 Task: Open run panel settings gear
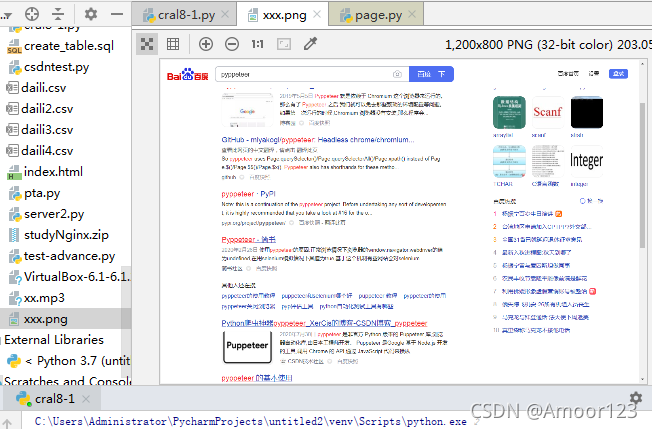point(635,398)
